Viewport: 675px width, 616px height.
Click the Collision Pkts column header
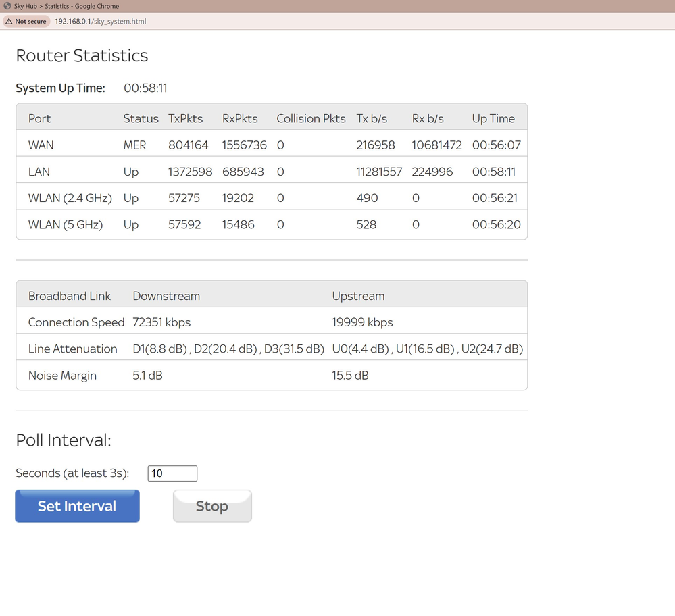click(x=310, y=118)
